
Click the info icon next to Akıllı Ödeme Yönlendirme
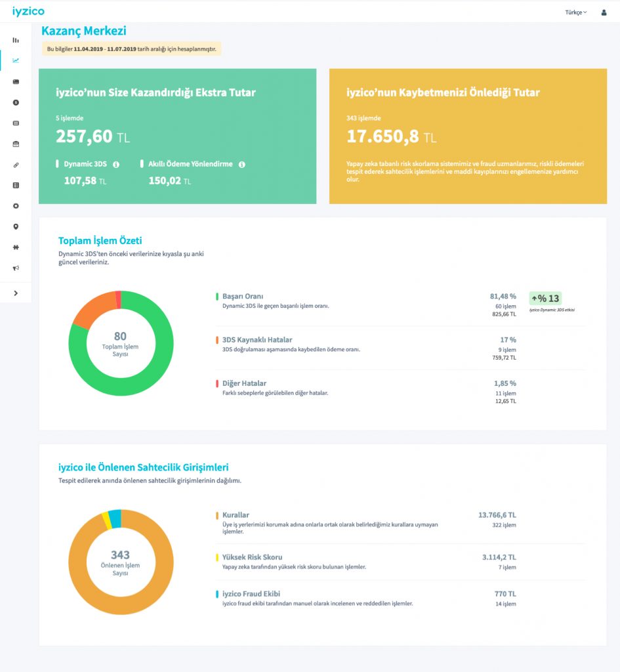(x=241, y=164)
